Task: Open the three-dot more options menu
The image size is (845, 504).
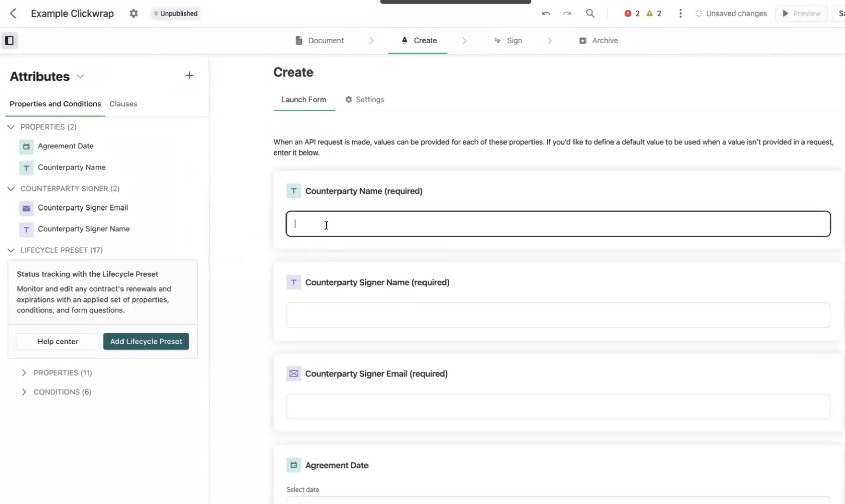Action: pos(680,13)
